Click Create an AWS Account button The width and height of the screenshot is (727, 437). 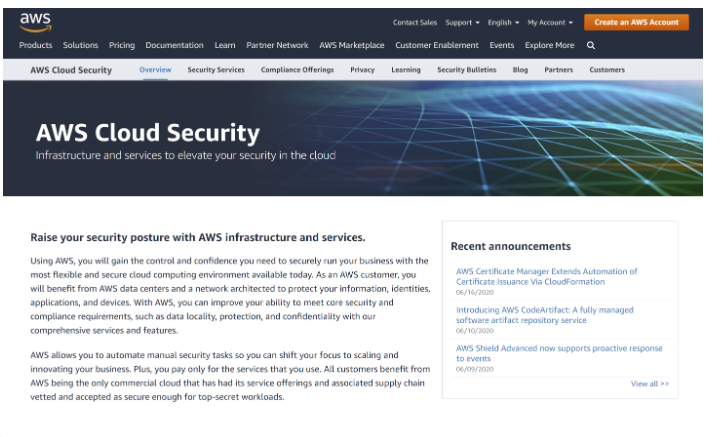[636, 22]
